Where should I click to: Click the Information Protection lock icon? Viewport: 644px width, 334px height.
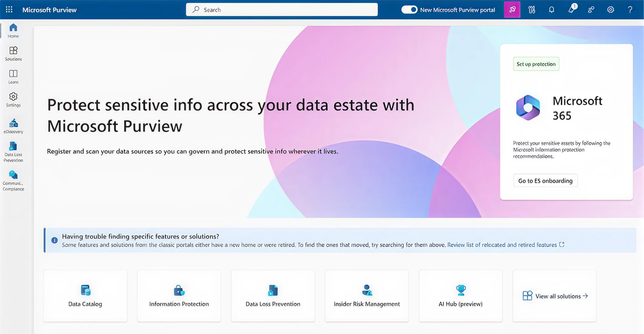179,290
